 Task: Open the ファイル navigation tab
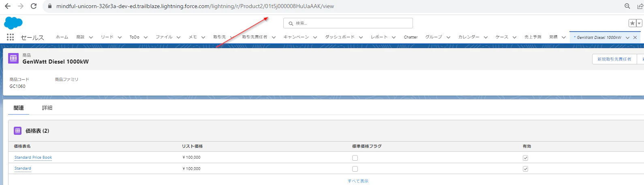point(164,37)
